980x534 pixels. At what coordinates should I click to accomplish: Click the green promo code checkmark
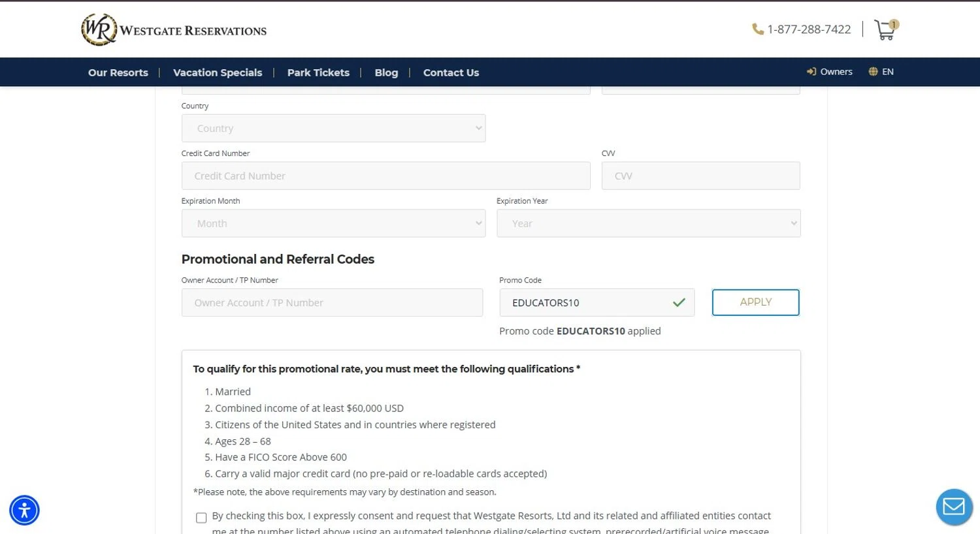click(x=679, y=303)
